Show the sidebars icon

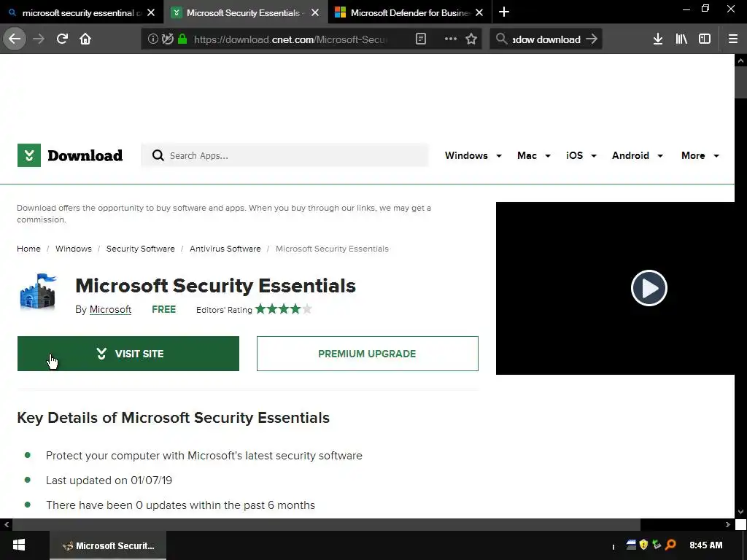pyautogui.click(x=705, y=39)
